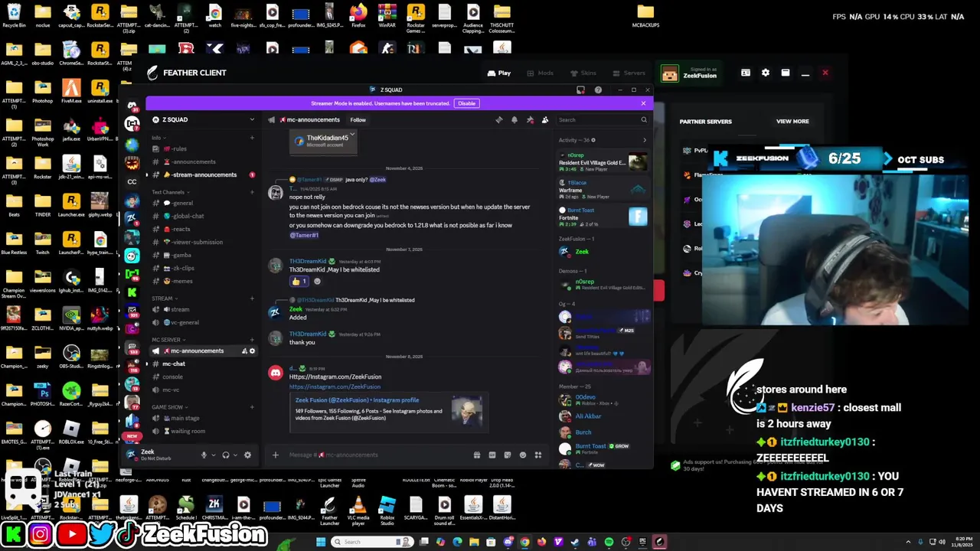Open attachment plus button in message bar
The height and width of the screenshot is (551, 980).
tap(276, 455)
